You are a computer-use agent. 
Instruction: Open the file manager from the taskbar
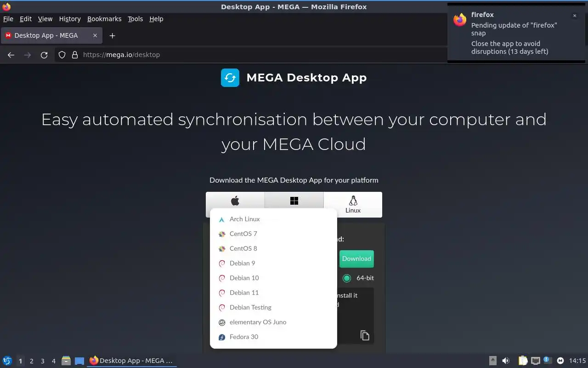tap(66, 361)
